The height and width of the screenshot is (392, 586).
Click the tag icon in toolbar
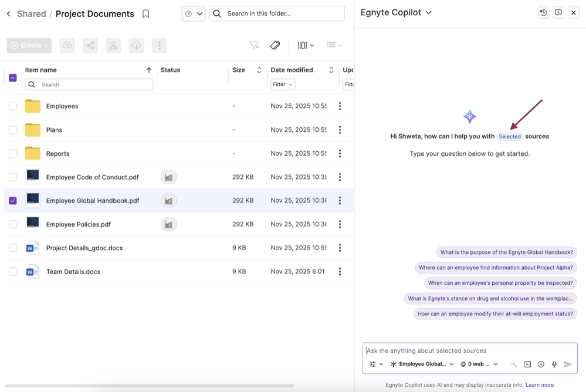pyautogui.click(x=275, y=45)
